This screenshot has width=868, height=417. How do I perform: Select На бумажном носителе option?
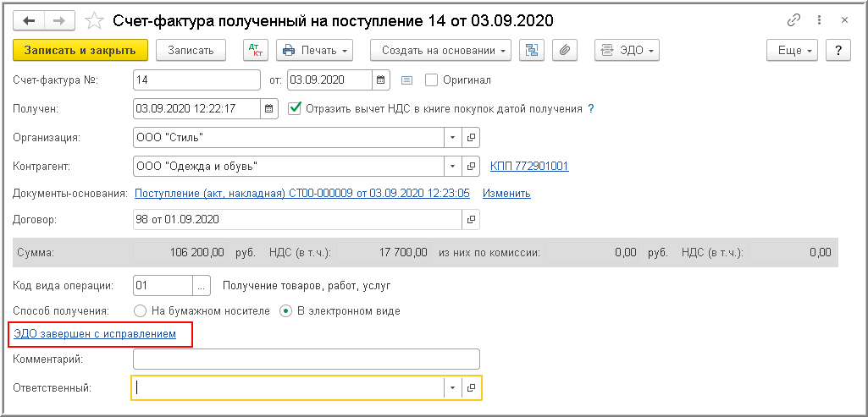click(141, 310)
